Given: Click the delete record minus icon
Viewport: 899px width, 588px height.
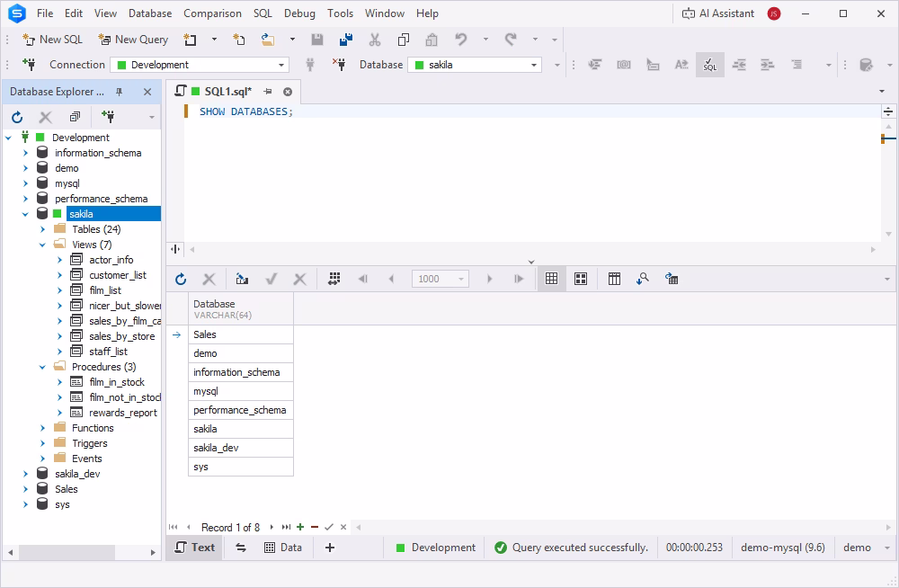Looking at the screenshot, I should [x=314, y=527].
